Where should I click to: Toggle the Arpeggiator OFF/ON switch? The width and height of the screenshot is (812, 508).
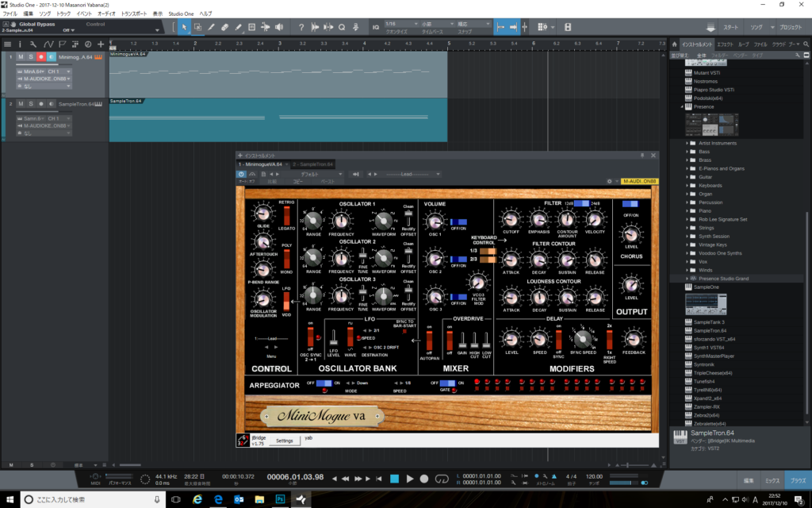pyautogui.click(x=323, y=383)
